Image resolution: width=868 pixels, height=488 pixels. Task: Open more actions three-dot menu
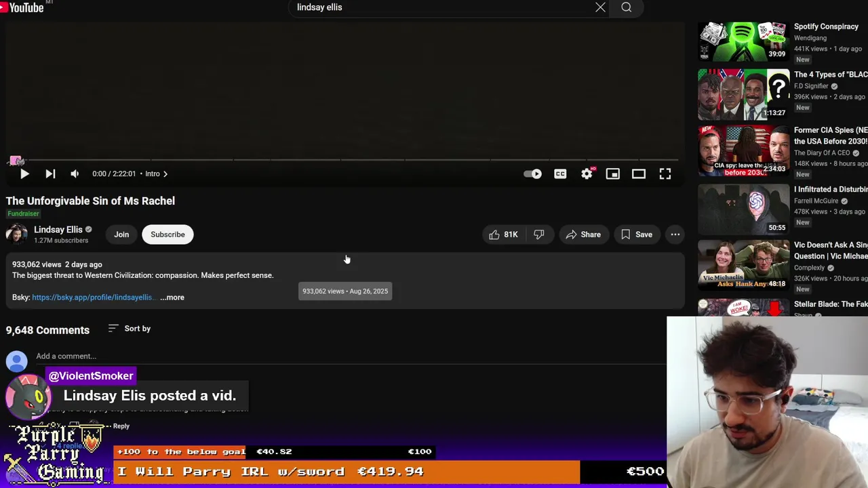pos(675,235)
